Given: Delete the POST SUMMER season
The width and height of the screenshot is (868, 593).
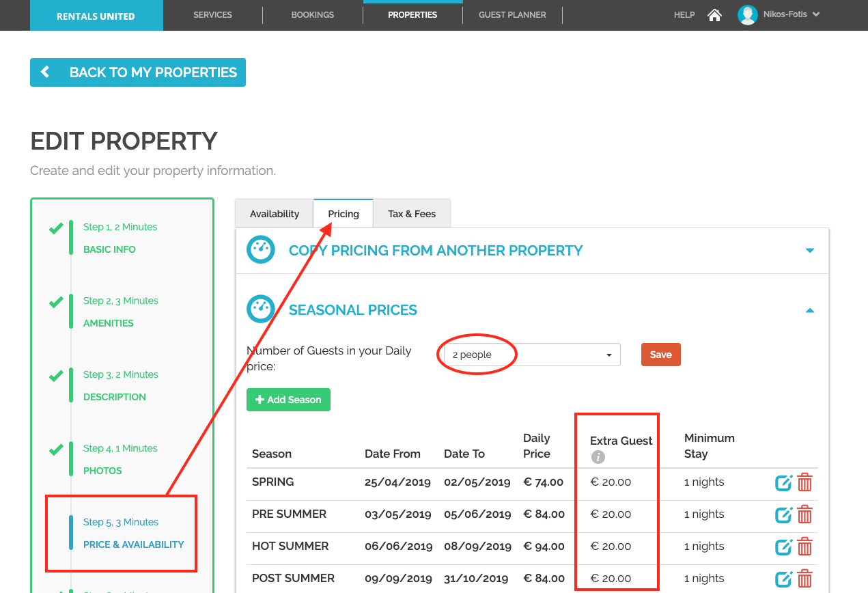Looking at the screenshot, I should [805, 579].
